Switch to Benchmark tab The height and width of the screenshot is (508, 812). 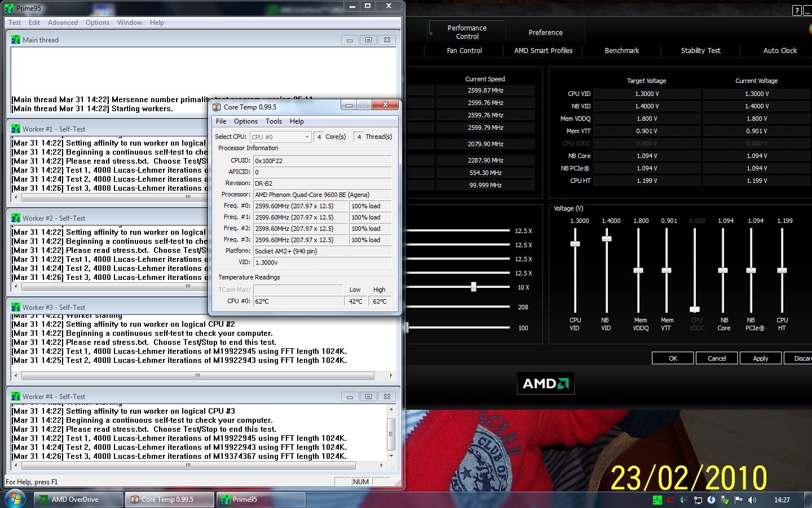[621, 51]
